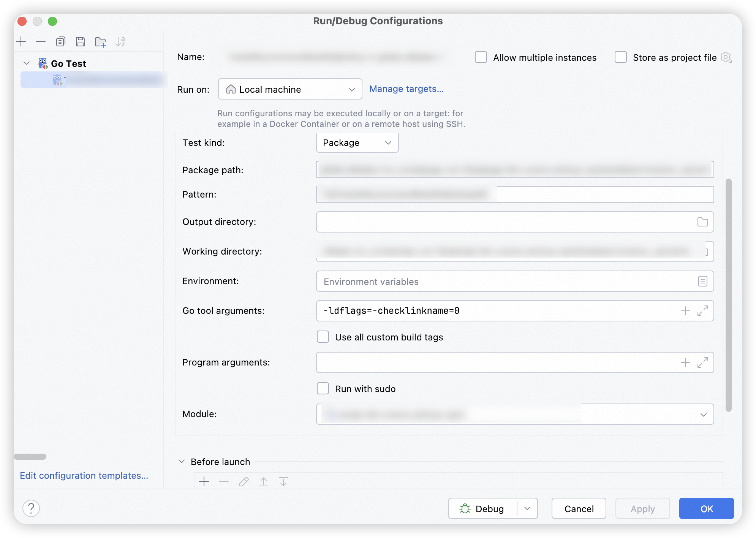Click the new folder icon in toolbar

(100, 41)
